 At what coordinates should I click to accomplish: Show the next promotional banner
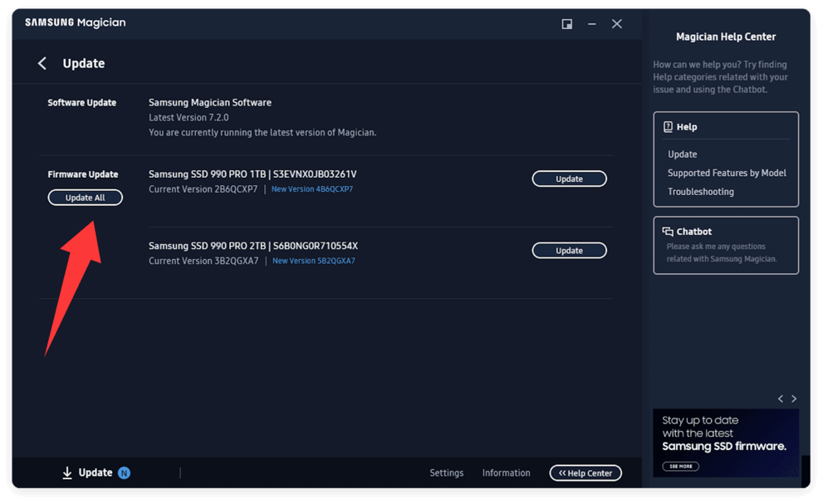tap(794, 399)
